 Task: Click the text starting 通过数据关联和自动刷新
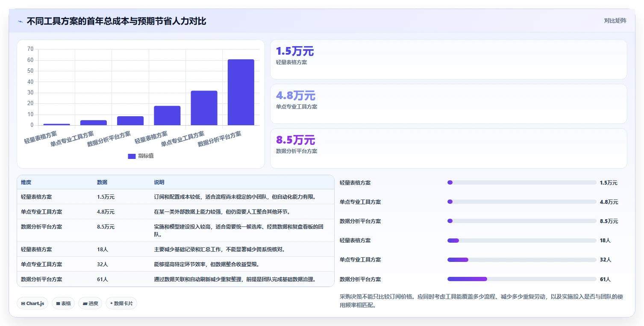236,279
